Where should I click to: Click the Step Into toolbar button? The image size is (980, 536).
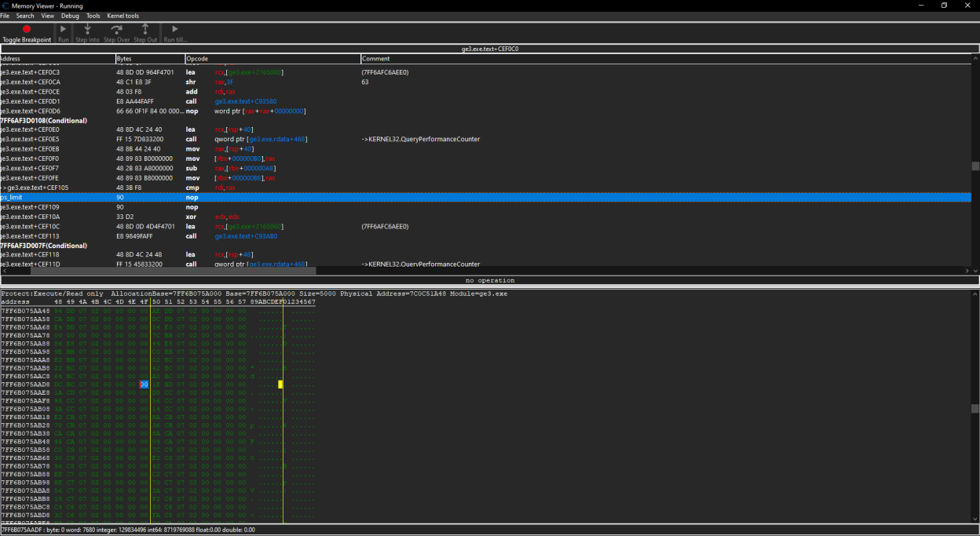point(87,33)
